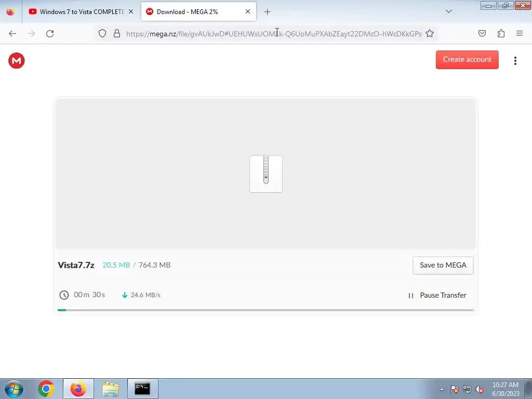Click the download progress bar
The width and height of the screenshot is (532, 399).
(265, 310)
